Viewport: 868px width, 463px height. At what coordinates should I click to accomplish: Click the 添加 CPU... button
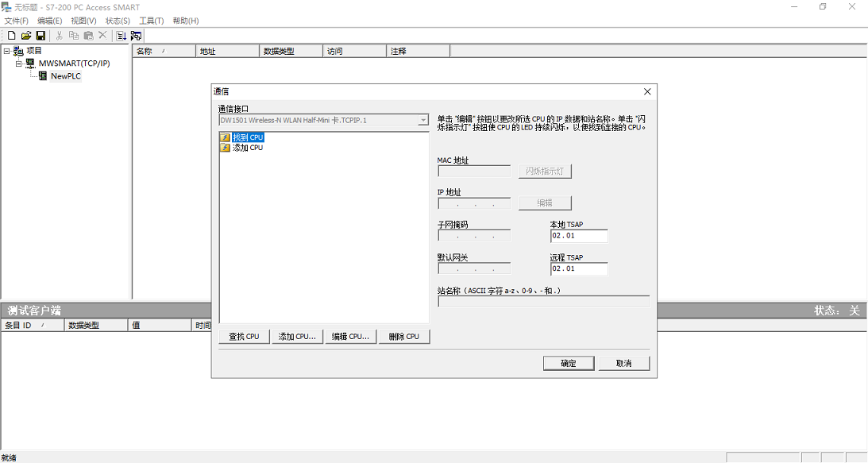coord(296,336)
